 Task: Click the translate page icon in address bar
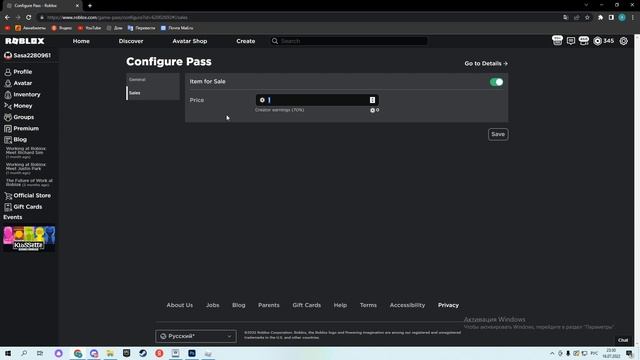(x=565, y=18)
